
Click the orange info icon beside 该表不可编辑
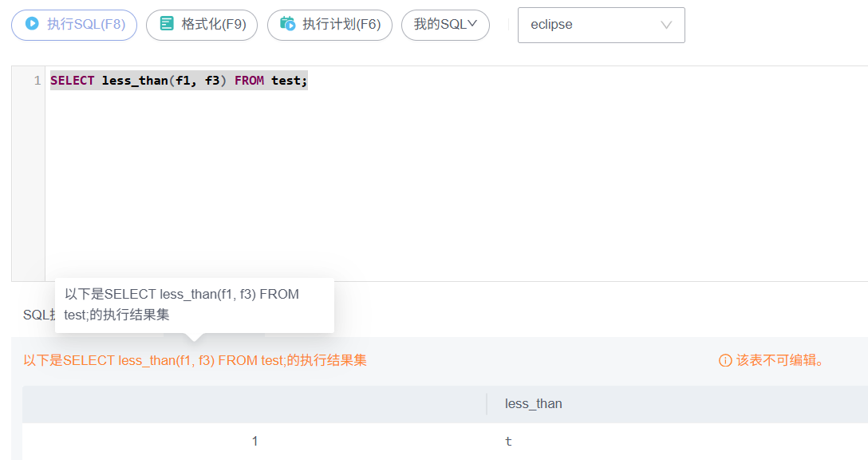pyautogui.click(x=725, y=360)
